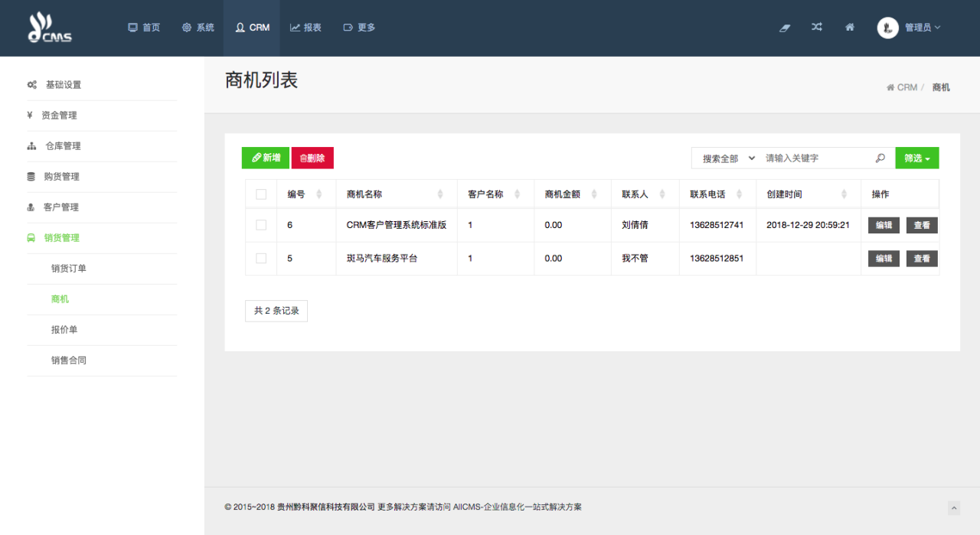
Task: Expand 仓库管理 in the sidebar
Action: [x=62, y=146]
